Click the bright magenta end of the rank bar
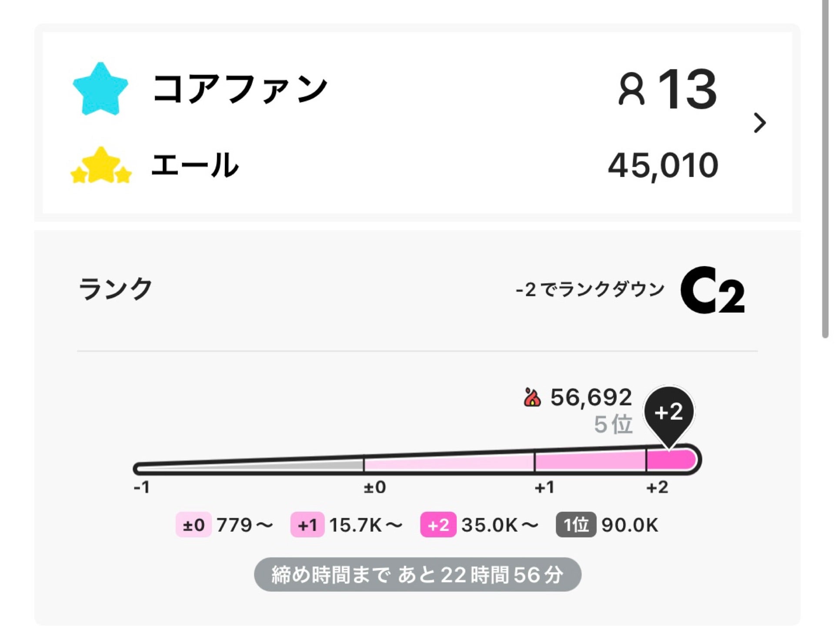This screenshot has width=835, height=644. 672,460
